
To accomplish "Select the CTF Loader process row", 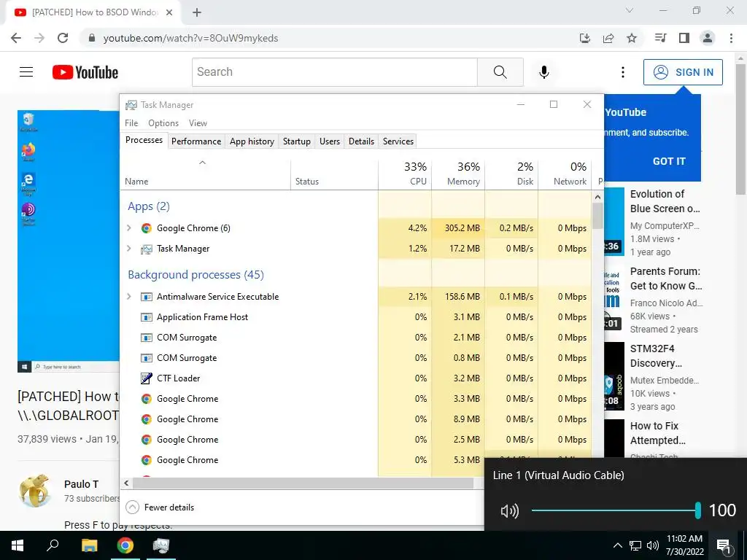I will point(356,378).
